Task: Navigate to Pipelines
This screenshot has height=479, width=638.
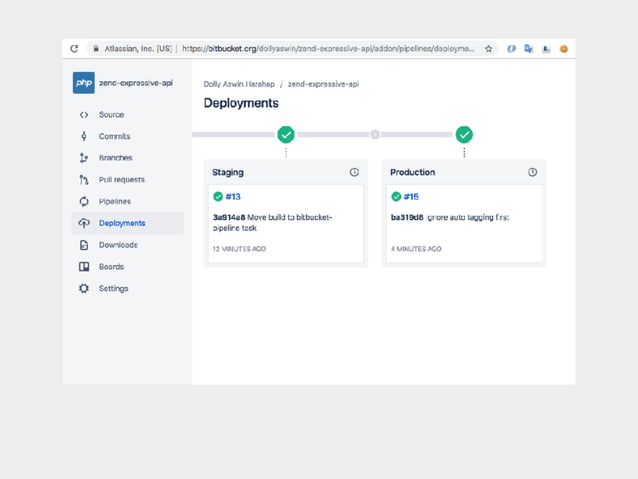Action: coord(114,201)
